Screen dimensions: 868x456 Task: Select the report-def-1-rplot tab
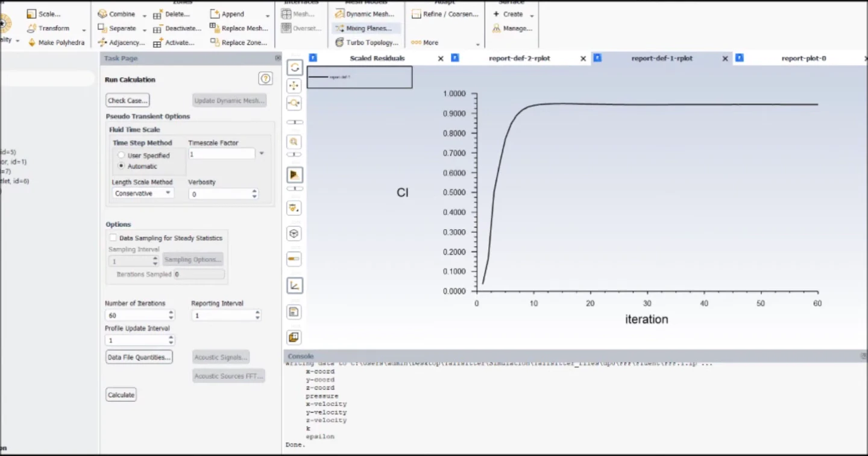coord(662,59)
